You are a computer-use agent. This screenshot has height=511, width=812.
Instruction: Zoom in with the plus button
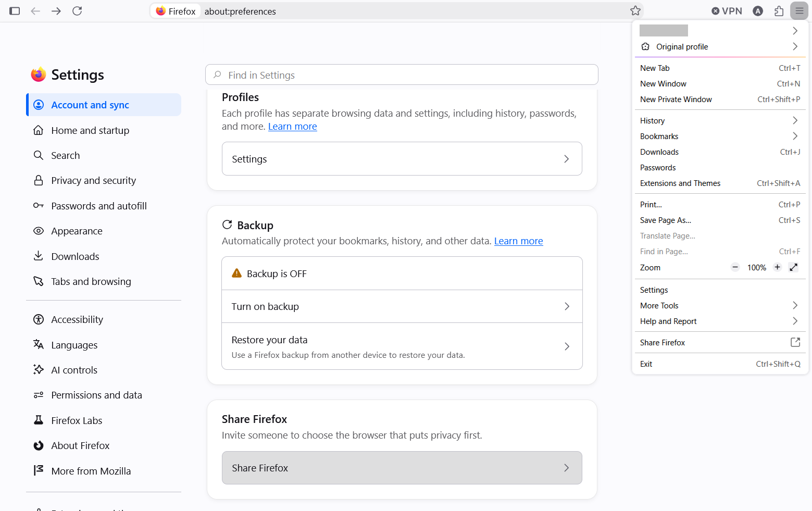coord(777,267)
